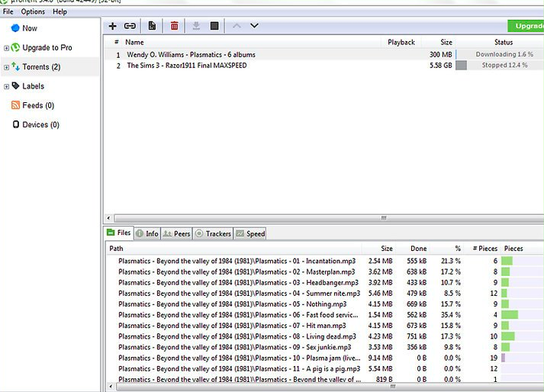The image size is (544, 392).
Task: Switch to the Speed tab
Action: point(250,233)
